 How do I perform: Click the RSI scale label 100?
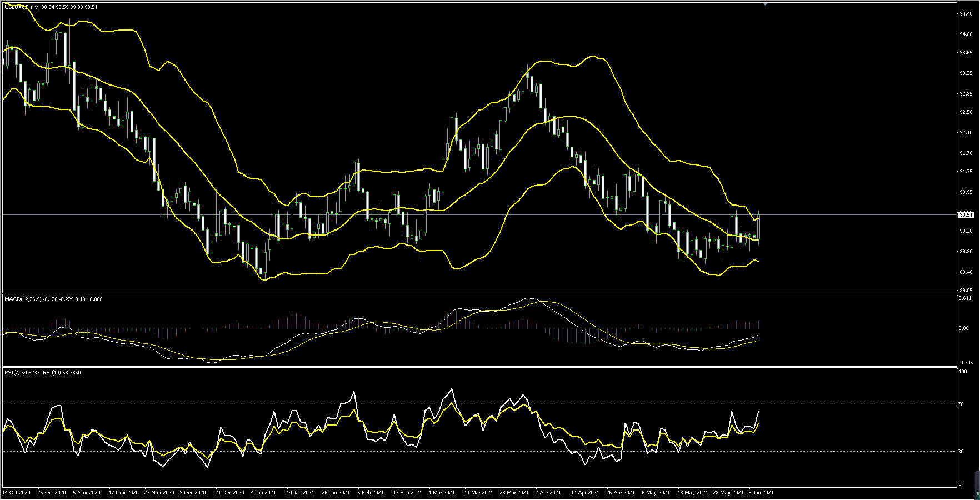pyautogui.click(x=963, y=372)
